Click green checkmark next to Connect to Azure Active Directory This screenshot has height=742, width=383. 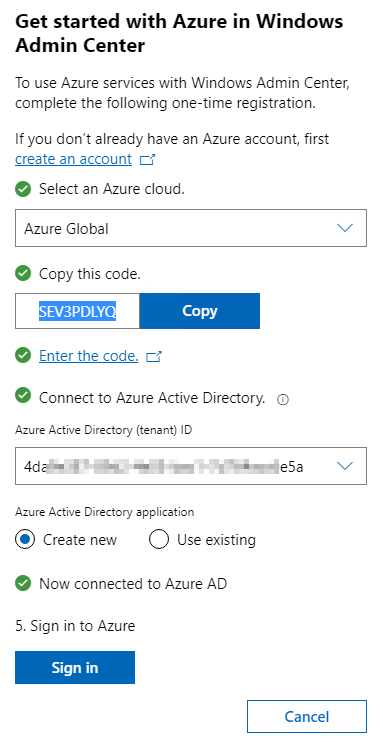point(23,396)
